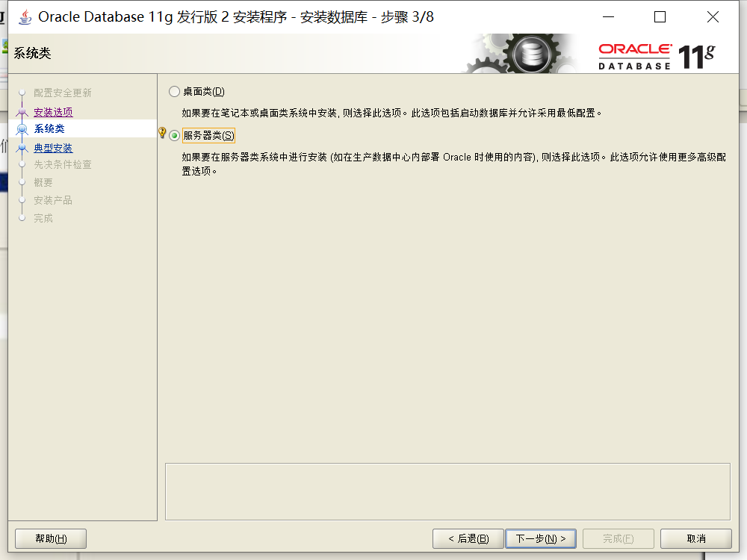Click the Java icon in the title bar

[25, 17]
